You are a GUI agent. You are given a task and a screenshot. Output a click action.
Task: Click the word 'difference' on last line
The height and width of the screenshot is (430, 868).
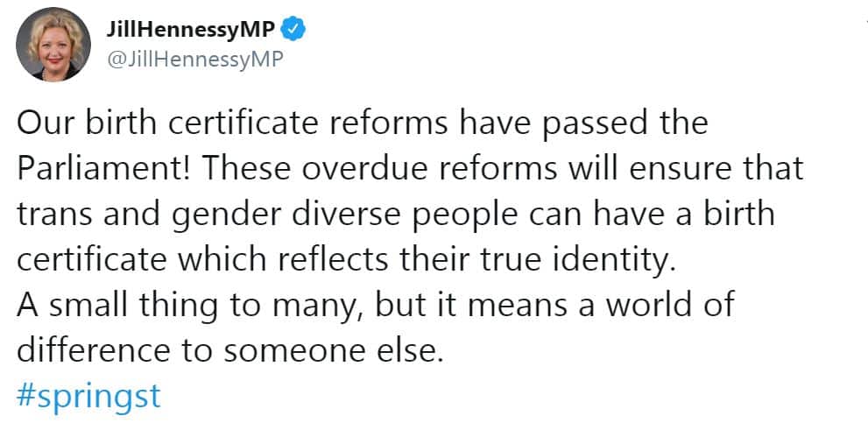[x=93, y=351]
